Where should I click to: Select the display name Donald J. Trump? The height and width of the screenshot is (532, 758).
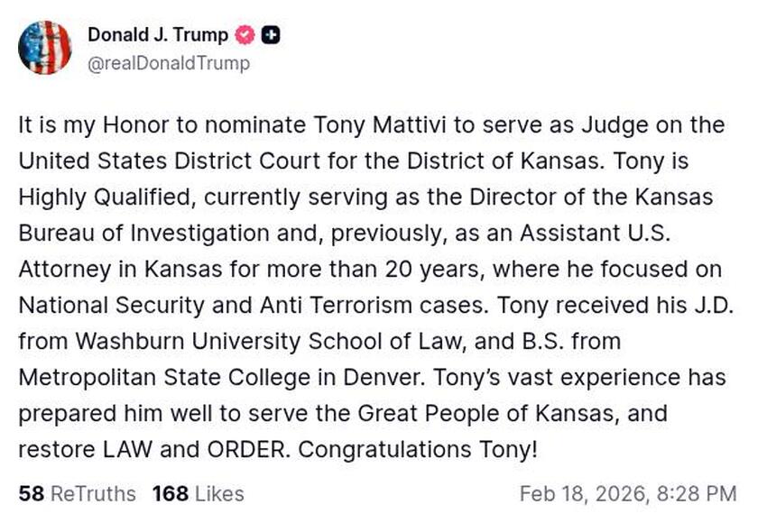coord(158,36)
